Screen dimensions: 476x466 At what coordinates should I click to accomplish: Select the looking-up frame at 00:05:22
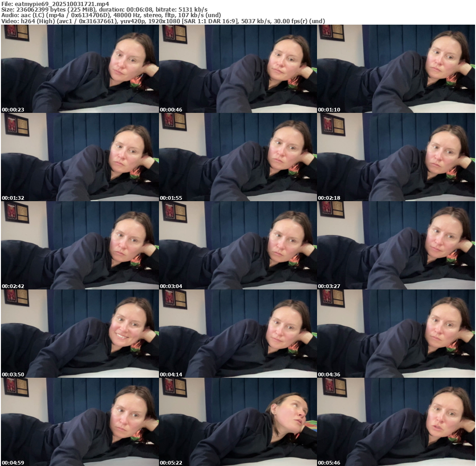pyautogui.click(x=238, y=422)
